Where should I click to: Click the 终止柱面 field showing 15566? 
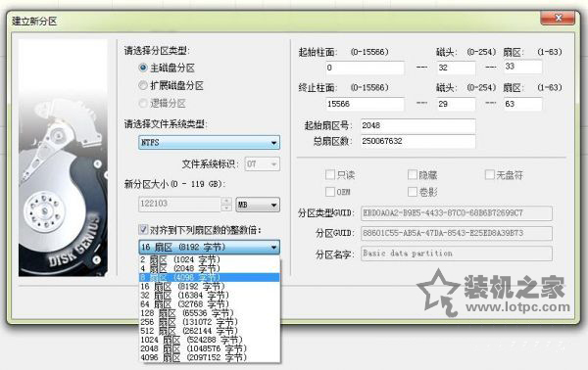365,104
